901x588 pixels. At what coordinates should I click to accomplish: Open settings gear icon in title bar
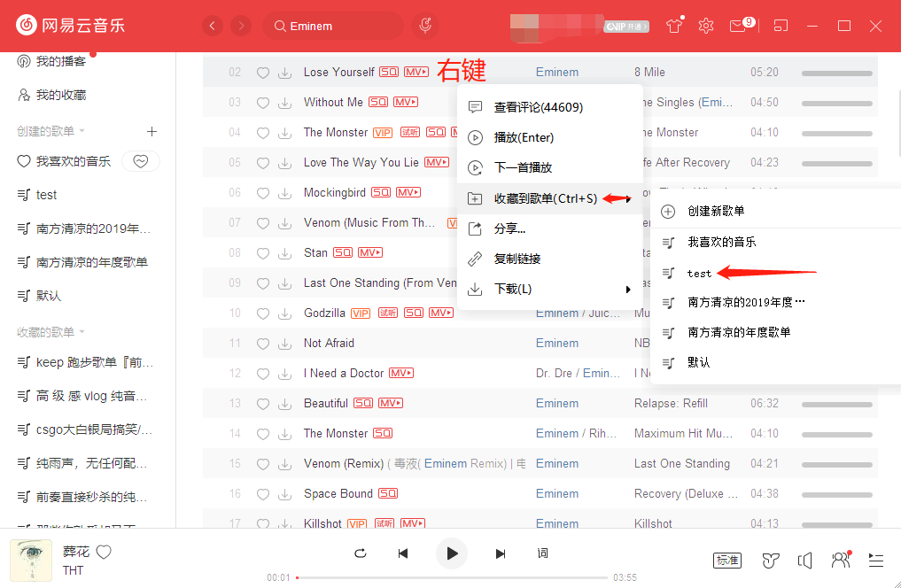(x=706, y=26)
